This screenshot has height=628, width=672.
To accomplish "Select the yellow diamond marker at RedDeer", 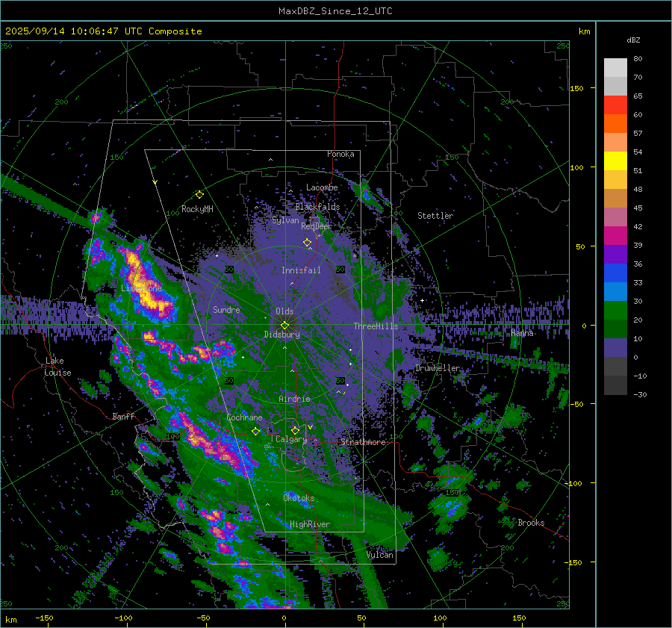I will click(308, 243).
